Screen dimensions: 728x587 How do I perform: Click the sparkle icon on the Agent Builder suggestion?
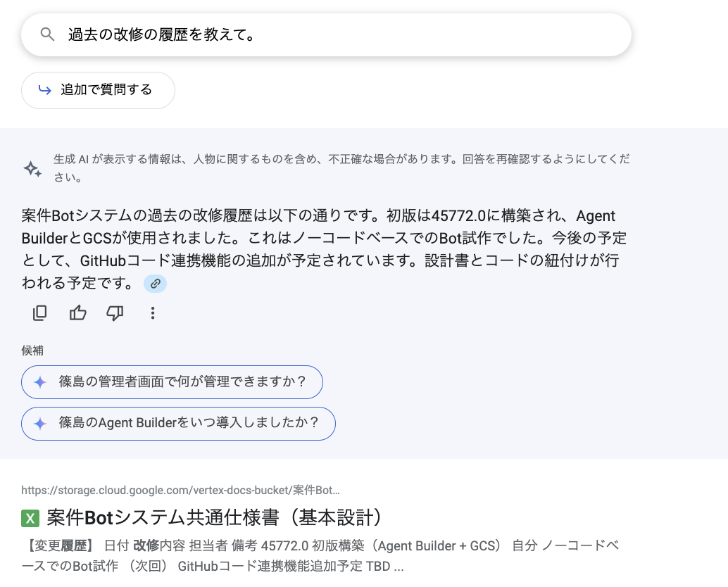40,423
